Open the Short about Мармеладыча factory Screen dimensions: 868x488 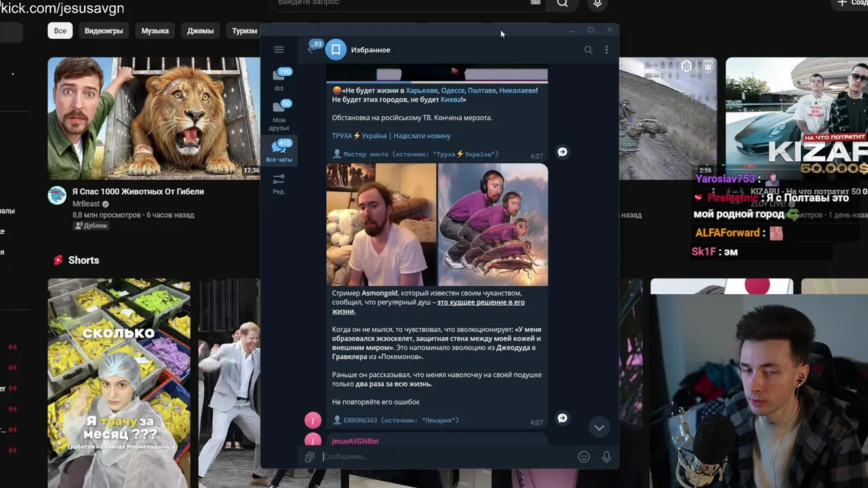[119, 383]
